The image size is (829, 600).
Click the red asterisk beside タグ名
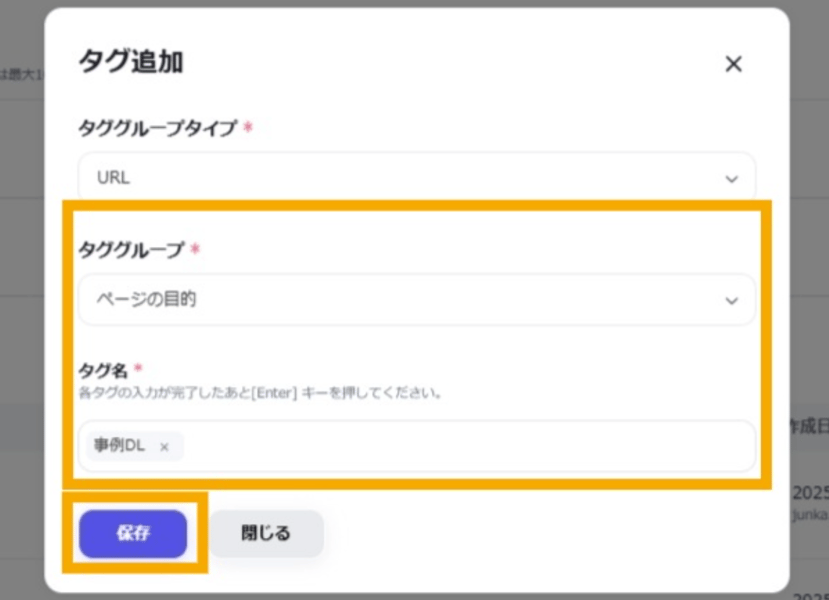click(x=137, y=370)
